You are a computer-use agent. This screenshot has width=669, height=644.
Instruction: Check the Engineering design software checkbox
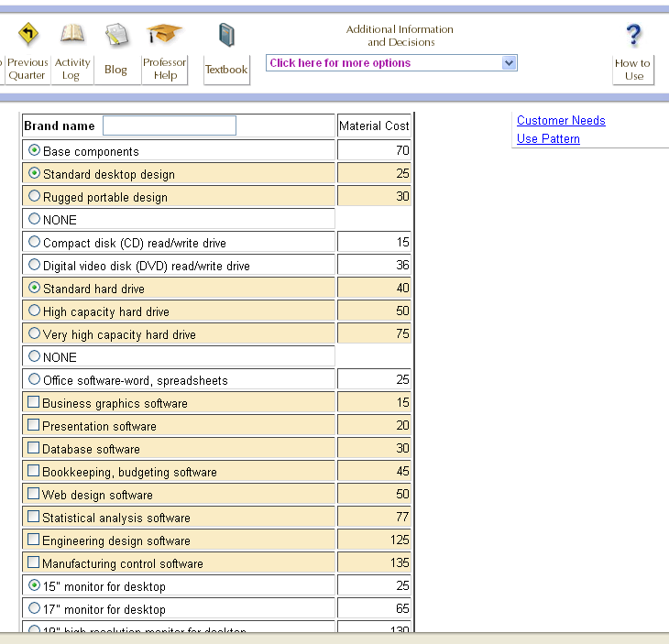(x=33, y=540)
